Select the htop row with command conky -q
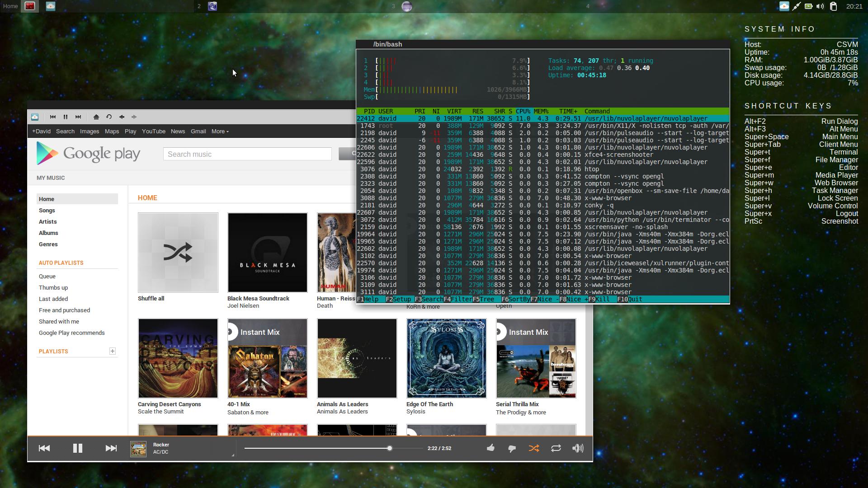The height and width of the screenshot is (488, 868). coord(542,205)
